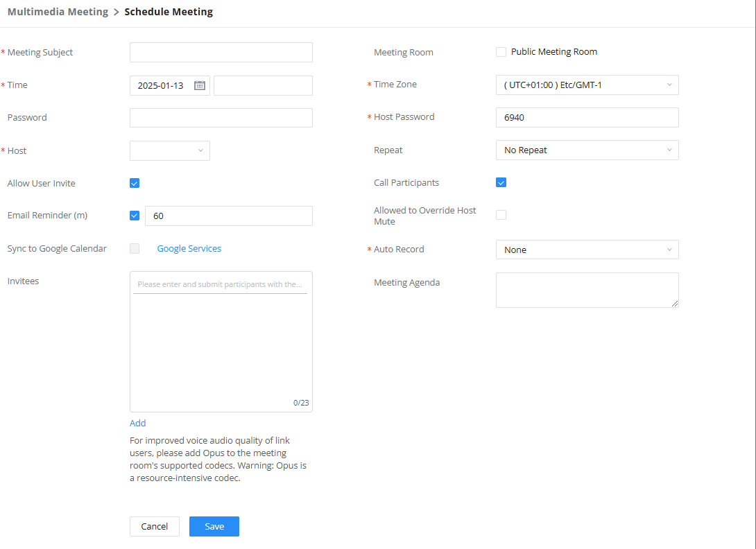Tick the Public Meeting Room checkbox

(501, 52)
